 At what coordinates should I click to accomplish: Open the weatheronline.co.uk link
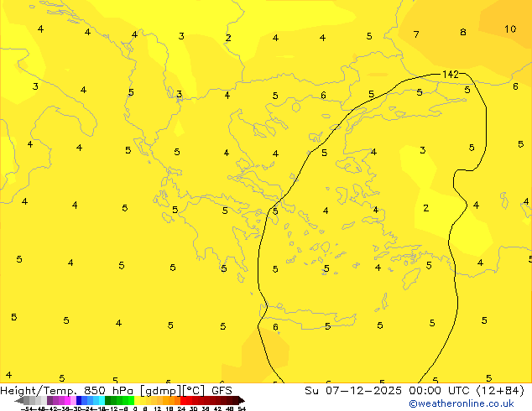click(x=462, y=403)
